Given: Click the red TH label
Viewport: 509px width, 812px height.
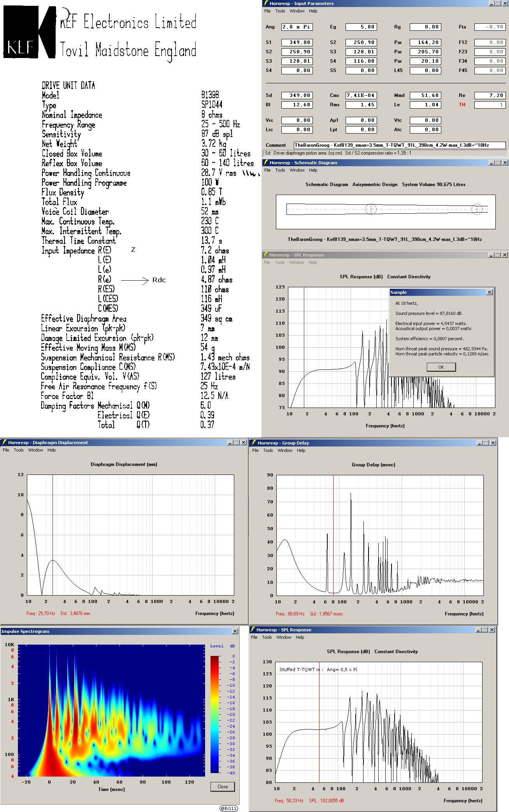Looking at the screenshot, I should [462, 105].
